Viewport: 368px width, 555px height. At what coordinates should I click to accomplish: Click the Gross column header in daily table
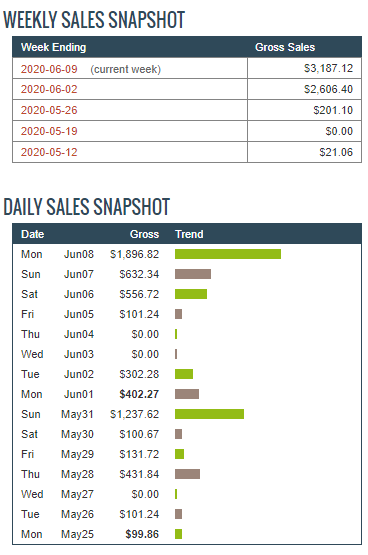pos(144,234)
